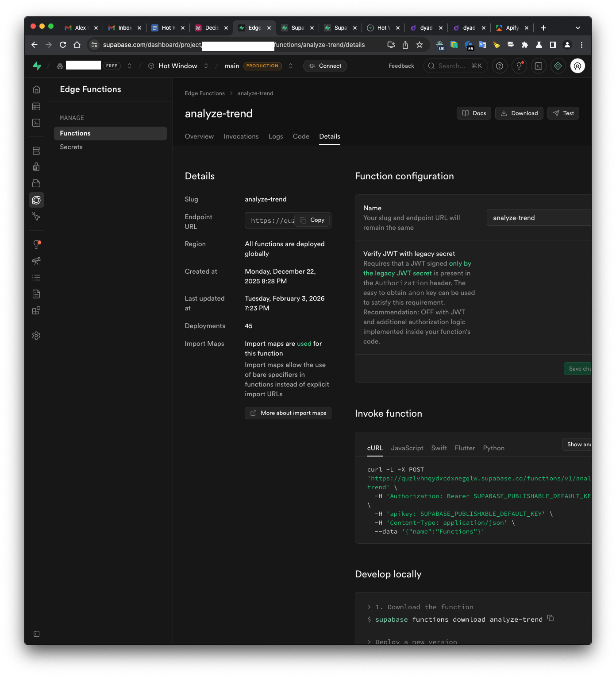The width and height of the screenshot is (616, 677).
Task: Select the Edge Functions icon in sidebar
Action: [36, 200]
